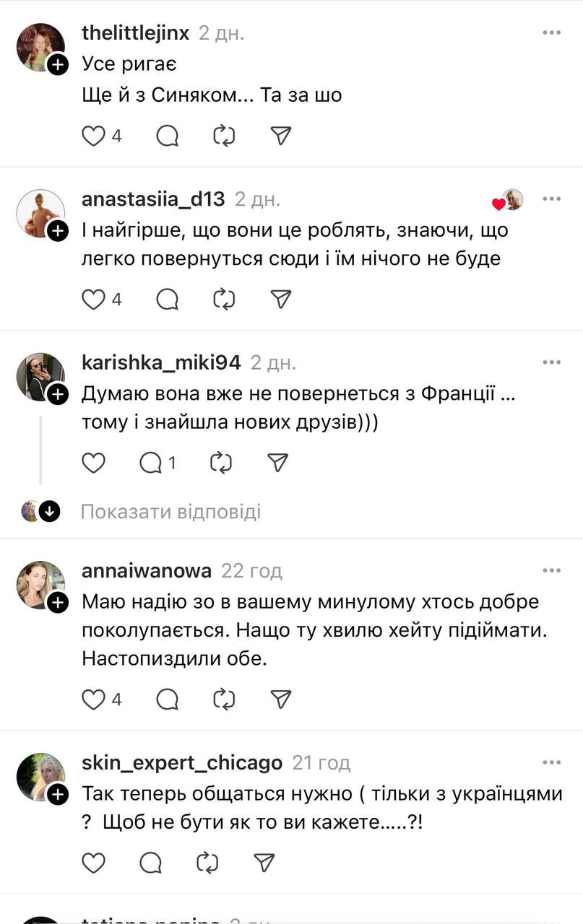Open three-dot menu on anastasiia_d13's comment
Screen dimensions: 583x924
552,199
